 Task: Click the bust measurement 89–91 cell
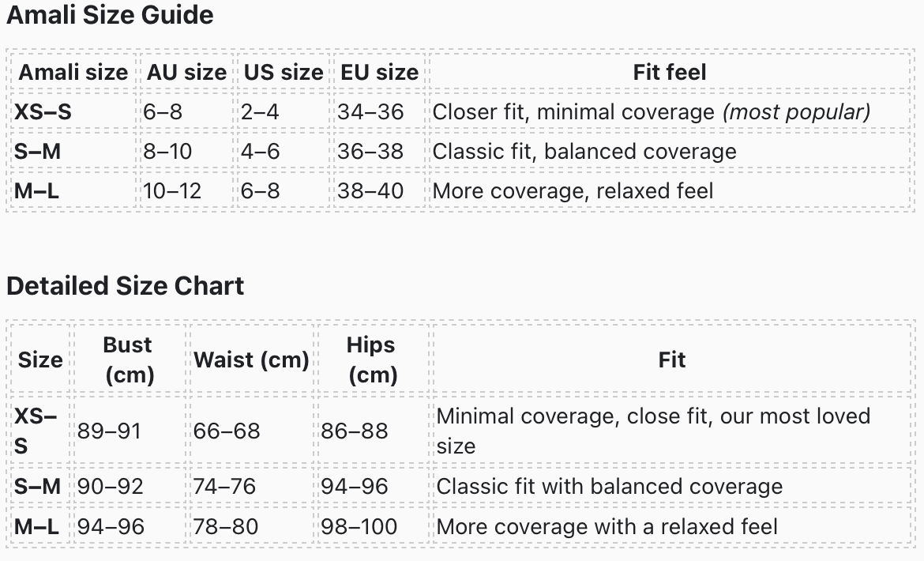coord(109,431)
